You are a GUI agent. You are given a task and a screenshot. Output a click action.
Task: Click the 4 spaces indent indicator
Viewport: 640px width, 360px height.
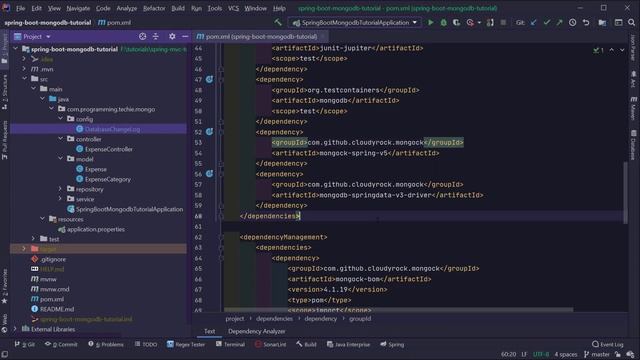pyautogui.click(x=565, y=354)
